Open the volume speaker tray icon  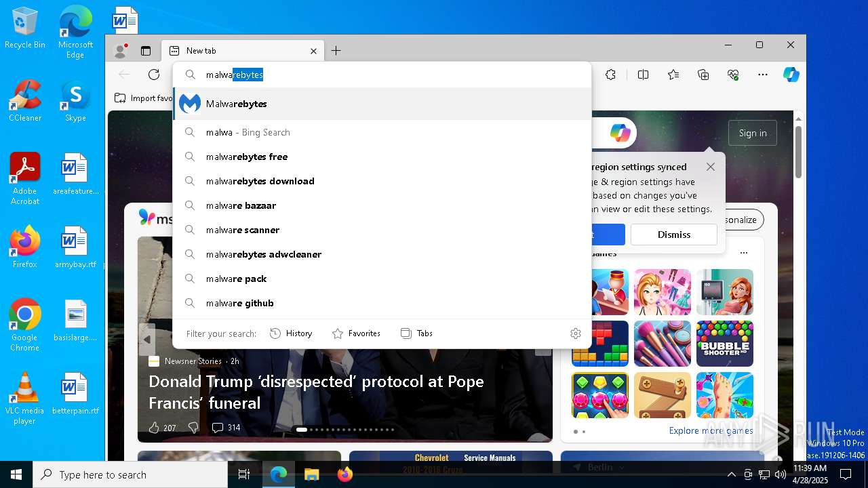click(x=781, y=474)
